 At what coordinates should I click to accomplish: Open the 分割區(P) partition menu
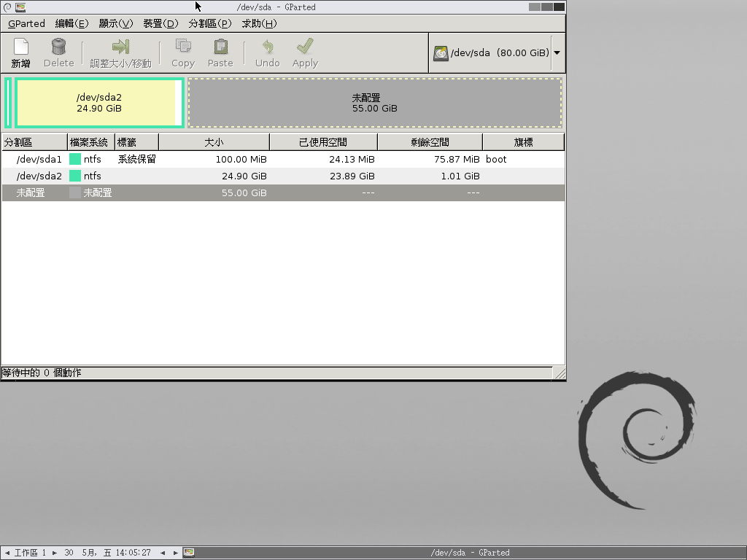click(x=209, y=23)
